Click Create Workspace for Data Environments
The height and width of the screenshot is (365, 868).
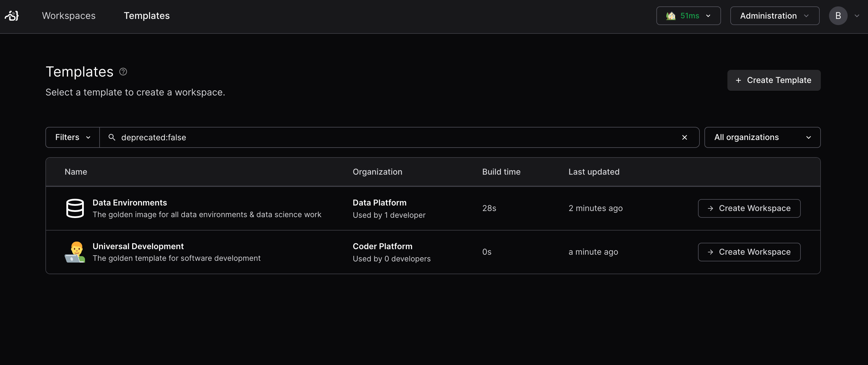(749, 208)
